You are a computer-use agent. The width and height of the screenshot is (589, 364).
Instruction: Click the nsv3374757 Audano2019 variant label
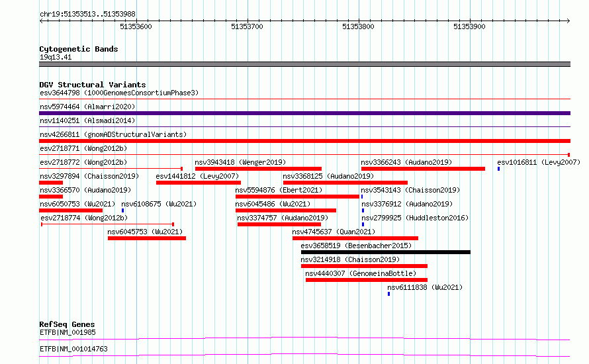[283, 218]
